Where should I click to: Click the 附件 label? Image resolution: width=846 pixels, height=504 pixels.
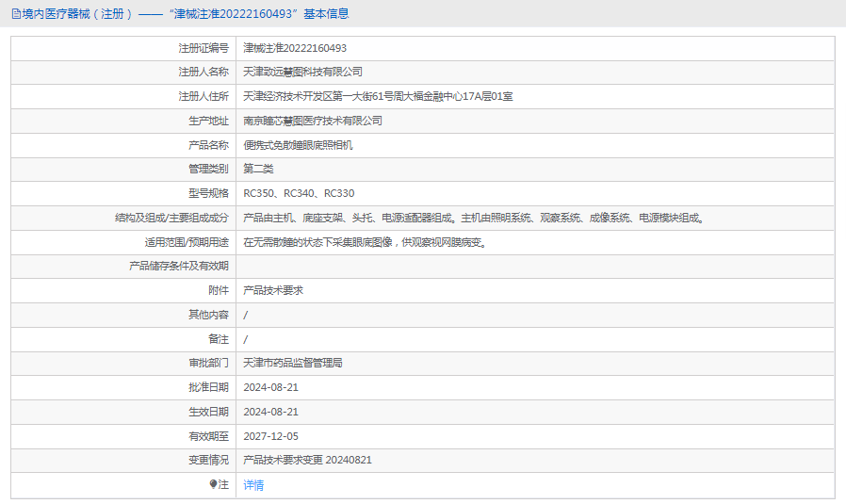[x=219, y=290]
